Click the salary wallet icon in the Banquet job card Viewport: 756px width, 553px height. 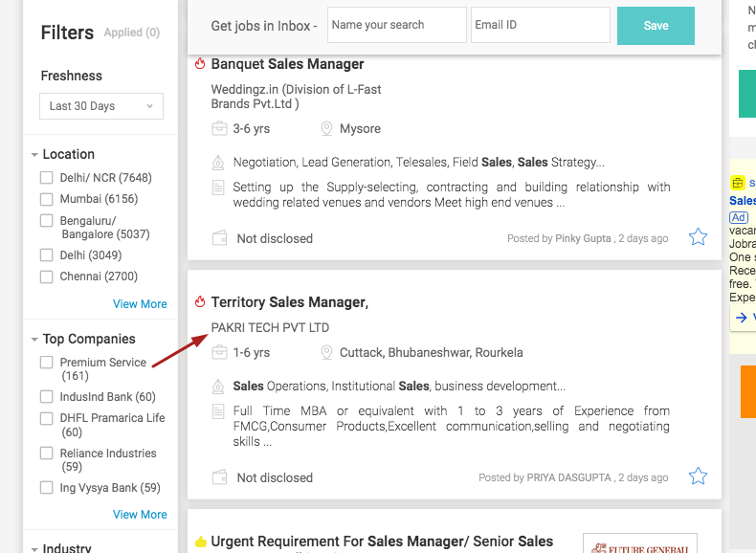pos(220,238)
